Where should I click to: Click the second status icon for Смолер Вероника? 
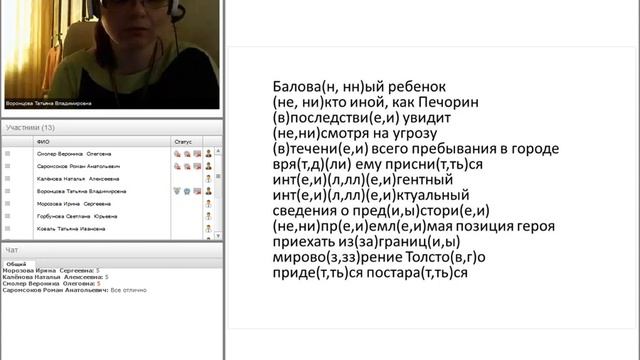(x=187, y=154)
